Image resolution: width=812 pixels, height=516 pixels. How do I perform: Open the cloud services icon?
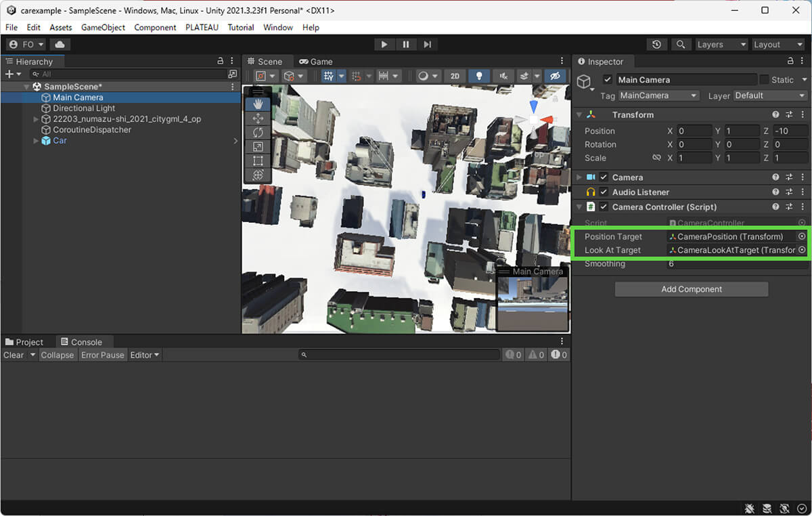point(60,44)
